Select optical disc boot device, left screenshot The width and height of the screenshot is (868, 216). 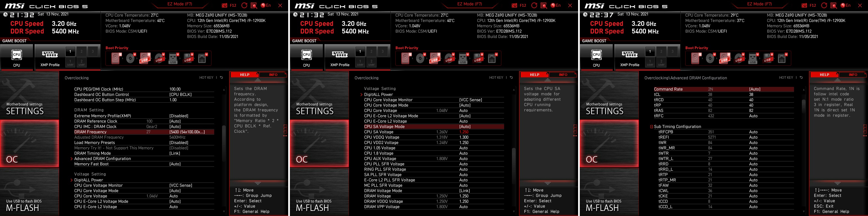(131, 58)
